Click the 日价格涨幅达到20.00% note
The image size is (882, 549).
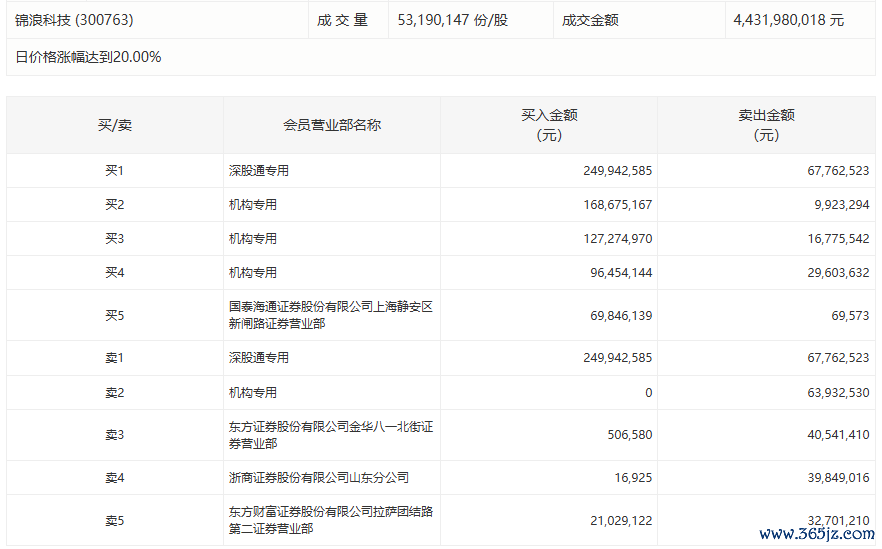[88, 57]
